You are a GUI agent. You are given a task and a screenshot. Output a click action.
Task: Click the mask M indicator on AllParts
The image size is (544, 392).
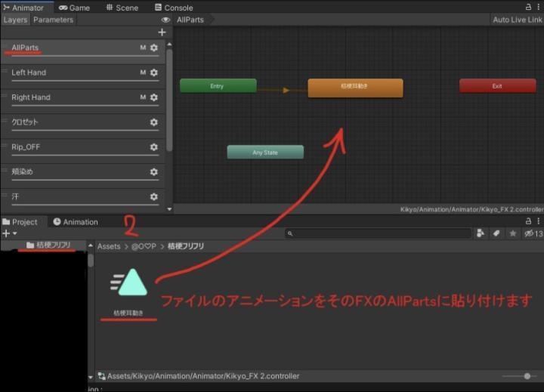[143, 48]
